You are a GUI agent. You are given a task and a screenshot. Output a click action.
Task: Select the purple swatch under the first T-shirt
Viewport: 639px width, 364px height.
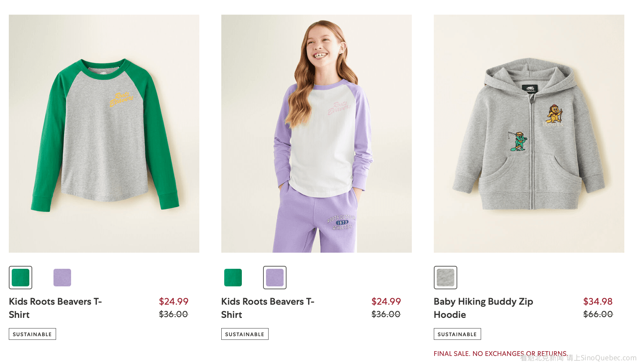[62, 278]
